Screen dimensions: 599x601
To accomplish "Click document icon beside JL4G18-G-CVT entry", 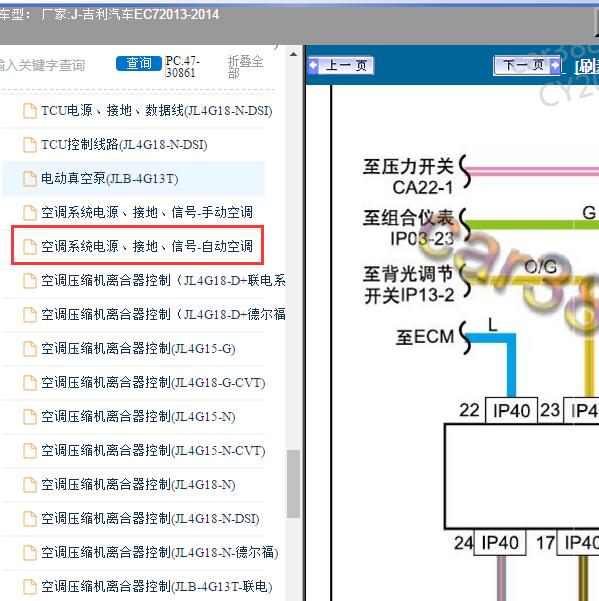I will pyautogui.click(x=30, y=383).
